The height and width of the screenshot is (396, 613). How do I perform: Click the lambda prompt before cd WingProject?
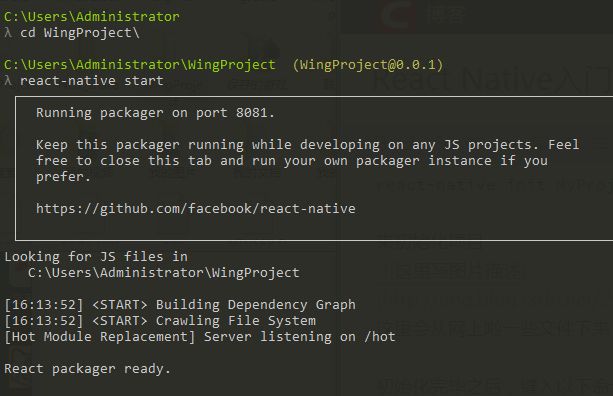pyautogui.click(x=8, y=33)
